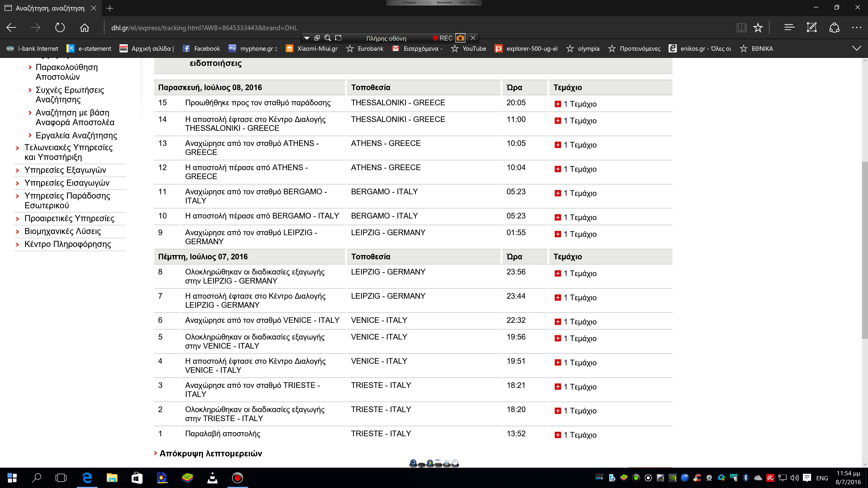The width and height of the screenshot is (868, 488).
Task: Open Κέντρο Πληροφόρησης sidebar menu item
Action: pos(67,244)
